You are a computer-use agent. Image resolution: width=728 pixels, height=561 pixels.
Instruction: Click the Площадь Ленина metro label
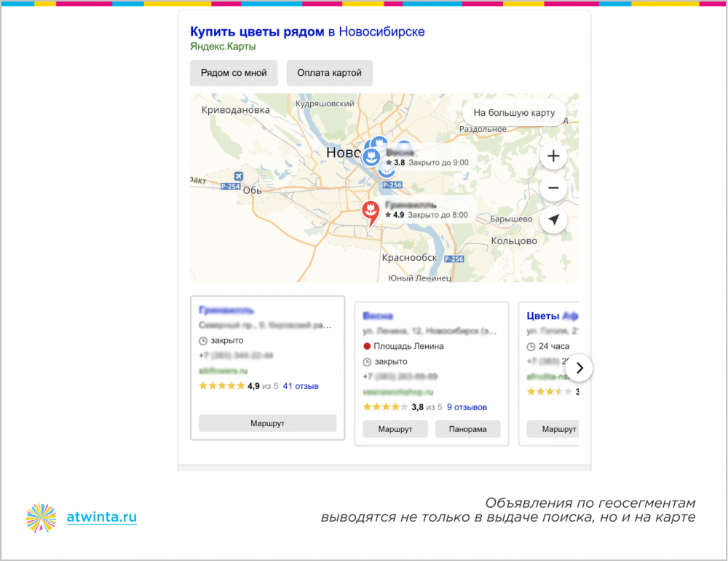click(x=408, y=346)
